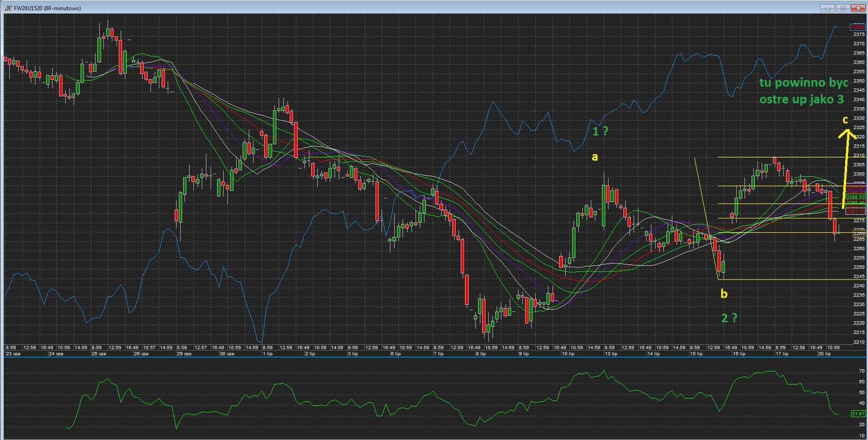Select the yellow 'c' wave label
868x440 pixels.
coord(845,120)
